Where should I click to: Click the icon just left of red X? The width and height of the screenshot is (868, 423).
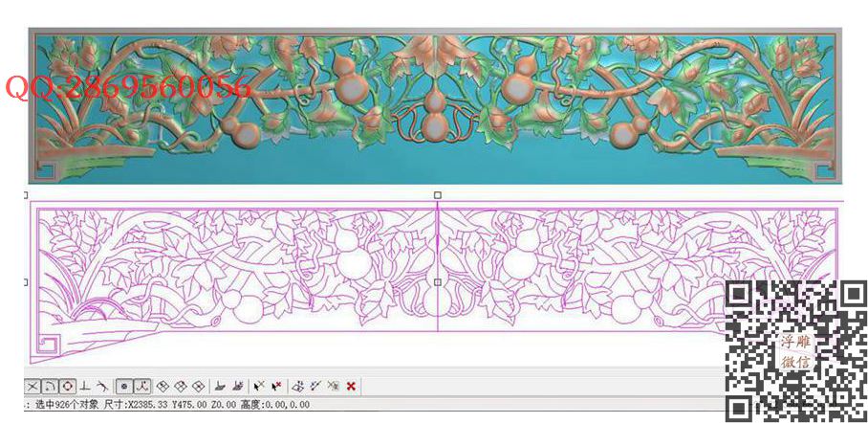[333, 386]
